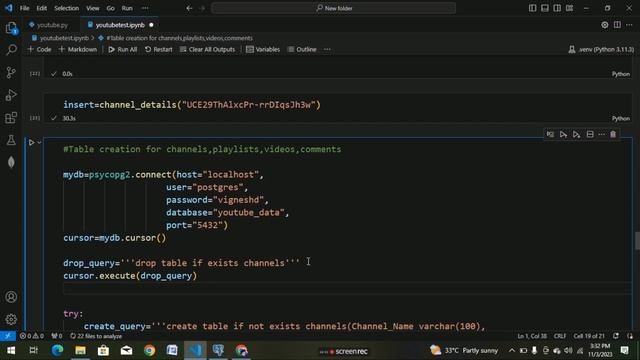Go back with the navigation arrow

point(189,8)
